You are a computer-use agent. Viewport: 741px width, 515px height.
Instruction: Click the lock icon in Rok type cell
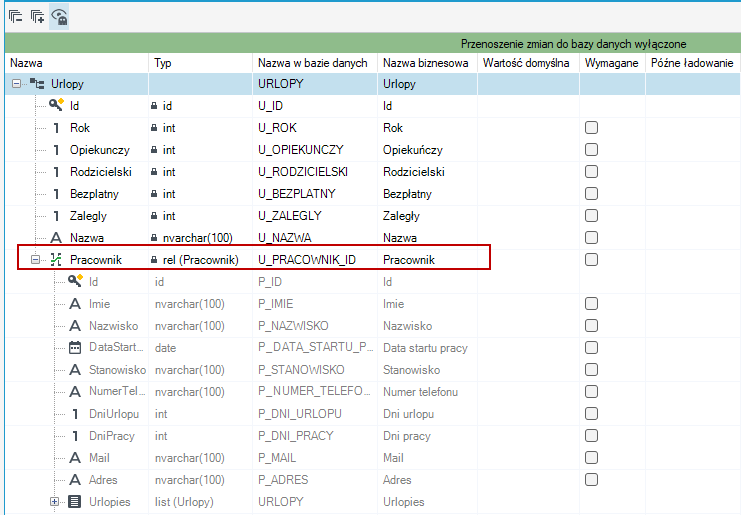(154, 128)
